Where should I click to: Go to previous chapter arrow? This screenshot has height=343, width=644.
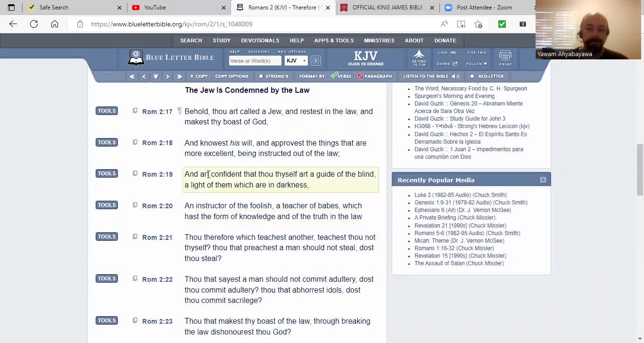point(144,76)
